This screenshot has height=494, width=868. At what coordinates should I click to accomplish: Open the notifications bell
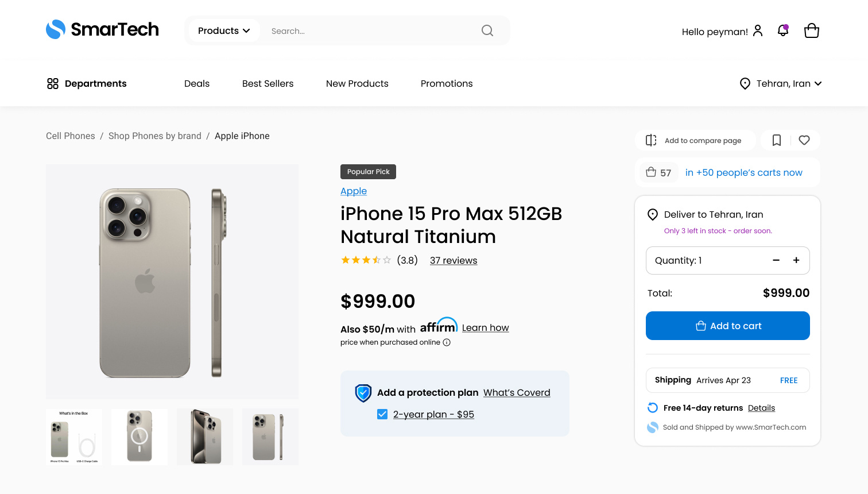click(x=783, y=30)
